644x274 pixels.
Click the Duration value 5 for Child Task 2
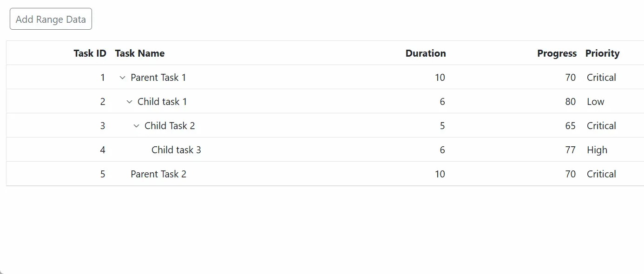(x=442, y=125)
